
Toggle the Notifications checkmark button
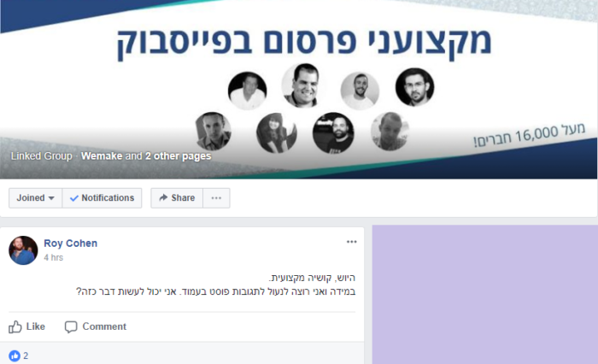tap(103, 198)
